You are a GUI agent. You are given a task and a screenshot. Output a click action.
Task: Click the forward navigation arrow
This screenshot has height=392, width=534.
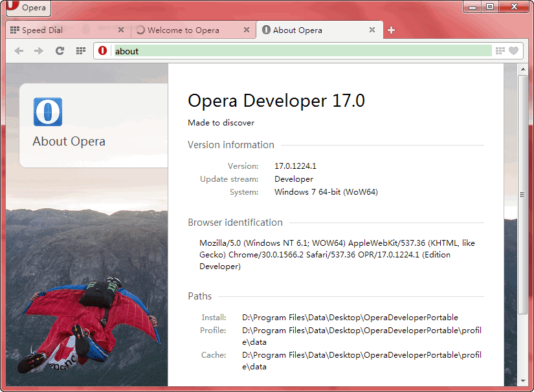click(x=37, y=50)
